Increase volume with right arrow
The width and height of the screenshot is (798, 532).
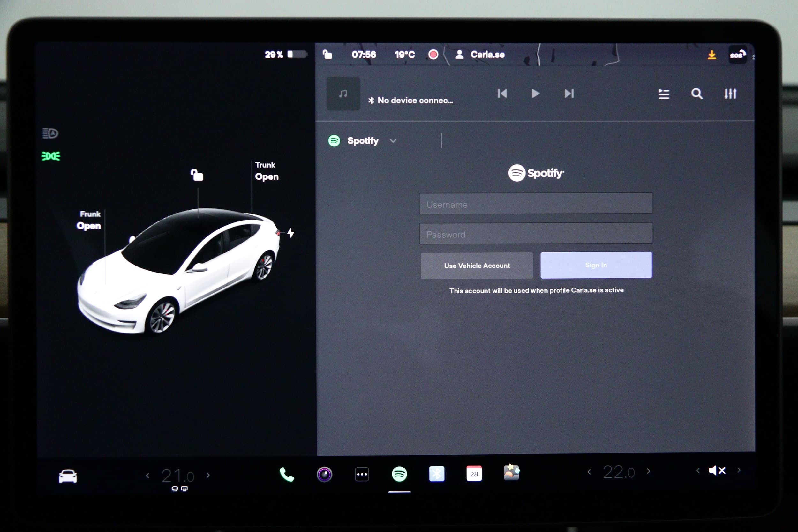pyautogui.click(x=739, y=470)
